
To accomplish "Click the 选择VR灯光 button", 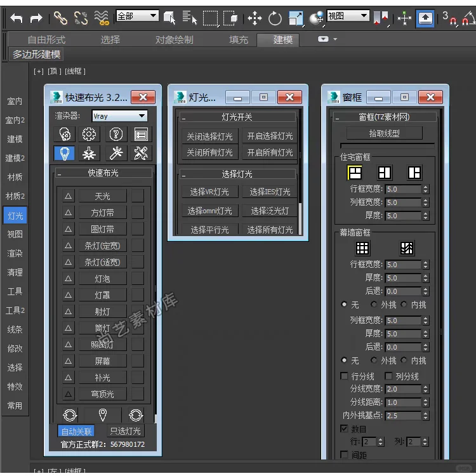I will click(x=210, y=192).
